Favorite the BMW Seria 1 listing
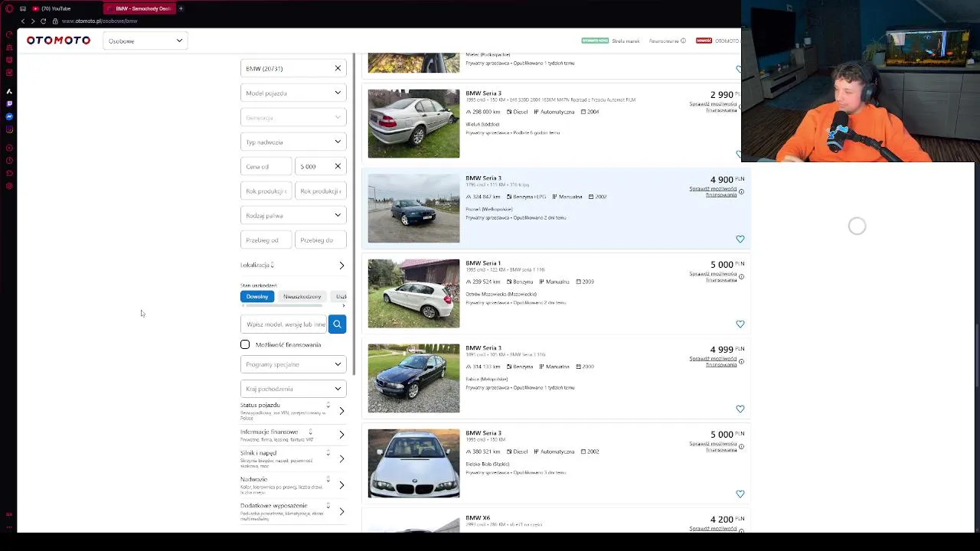The image size is (980, 551). (740, 324)
